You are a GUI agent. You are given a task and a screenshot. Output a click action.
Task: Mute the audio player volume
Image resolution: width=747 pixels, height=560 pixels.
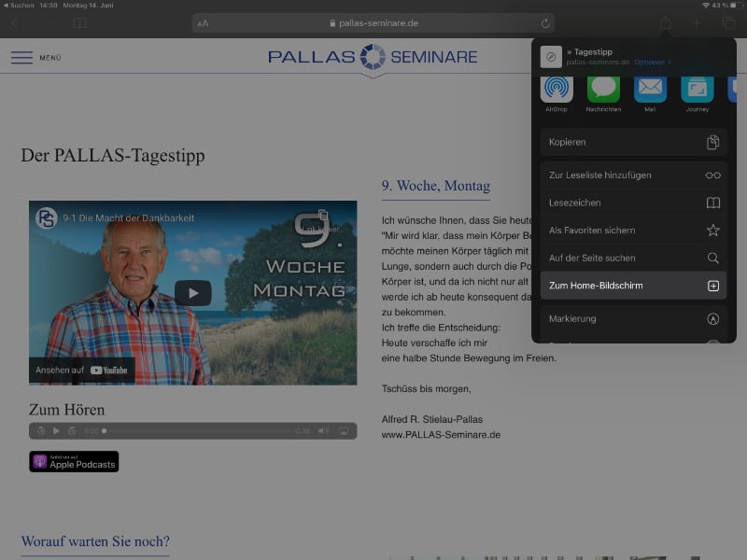323,431
